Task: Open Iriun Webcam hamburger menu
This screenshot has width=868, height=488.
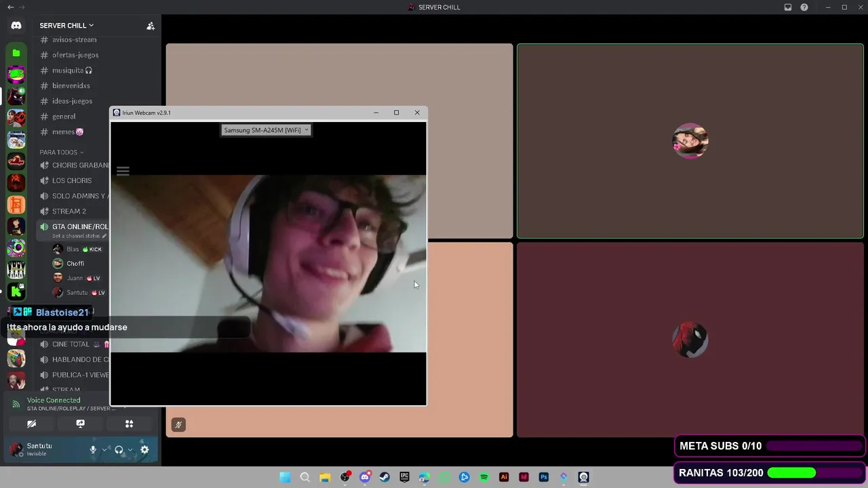Action: pos(123,171)
